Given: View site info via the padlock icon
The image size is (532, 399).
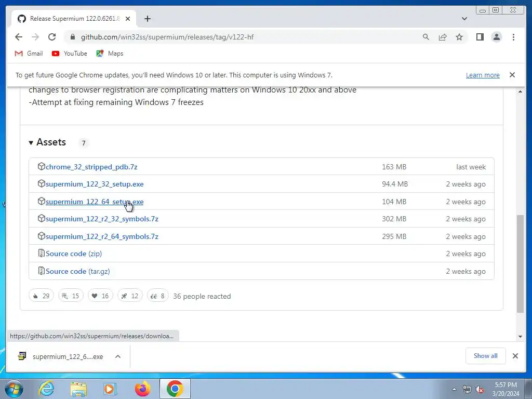Looking at the screenshot, I should point(73,37).
